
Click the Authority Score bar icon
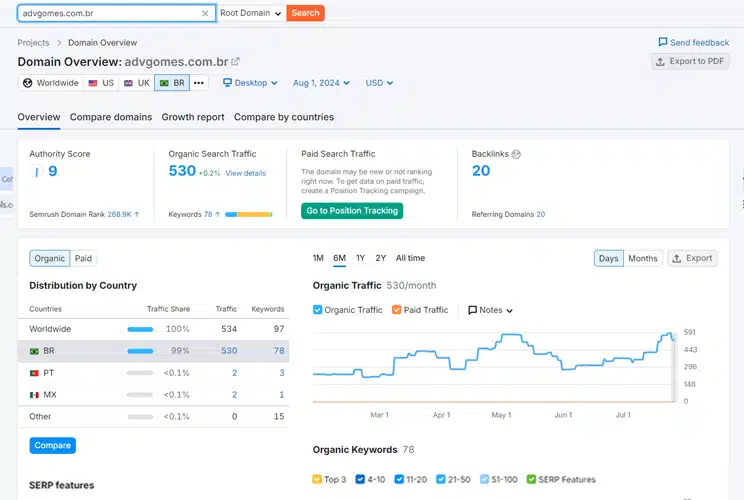click(x=37, y=172)
